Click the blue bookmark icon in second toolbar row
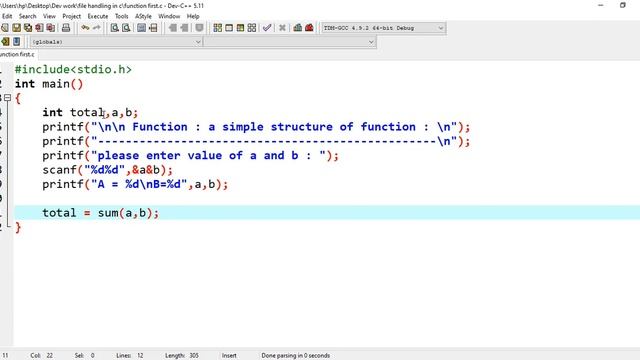Image resolution: width=640 pixels, height=360 pixels. click(16, 42)
